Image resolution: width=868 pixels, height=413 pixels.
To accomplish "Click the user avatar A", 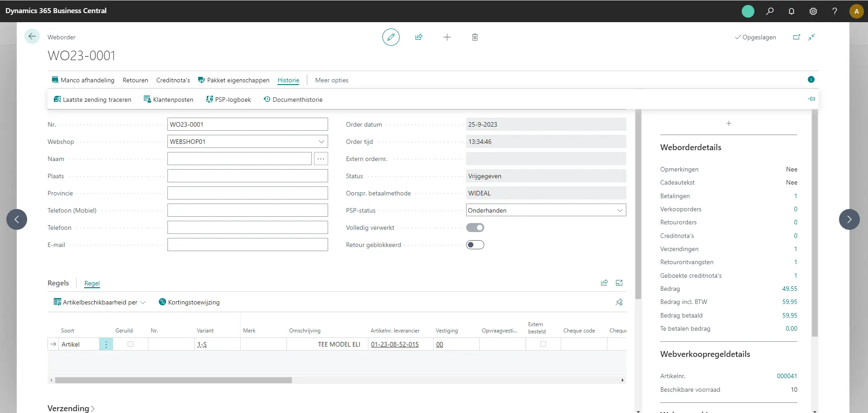I will [857, 11].
